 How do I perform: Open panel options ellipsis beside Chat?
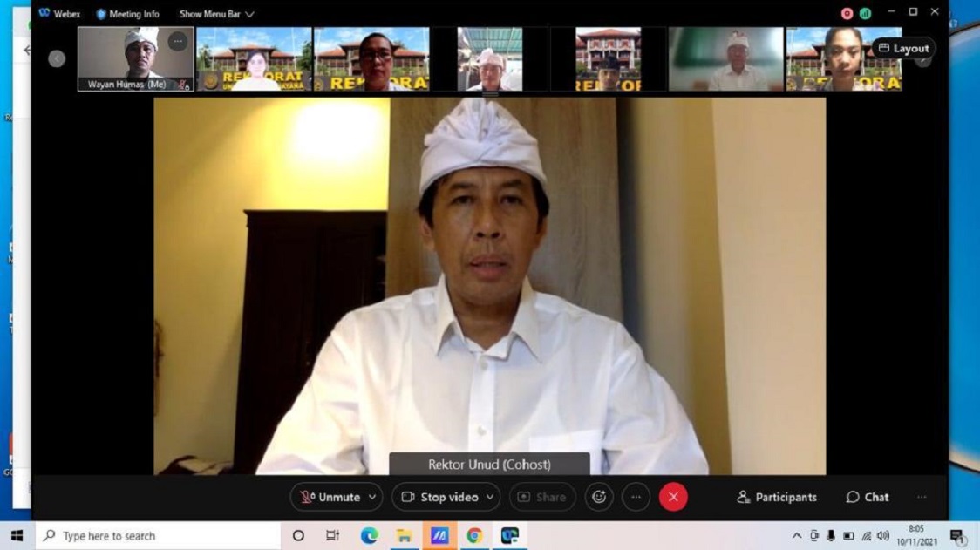coord(922,498)
